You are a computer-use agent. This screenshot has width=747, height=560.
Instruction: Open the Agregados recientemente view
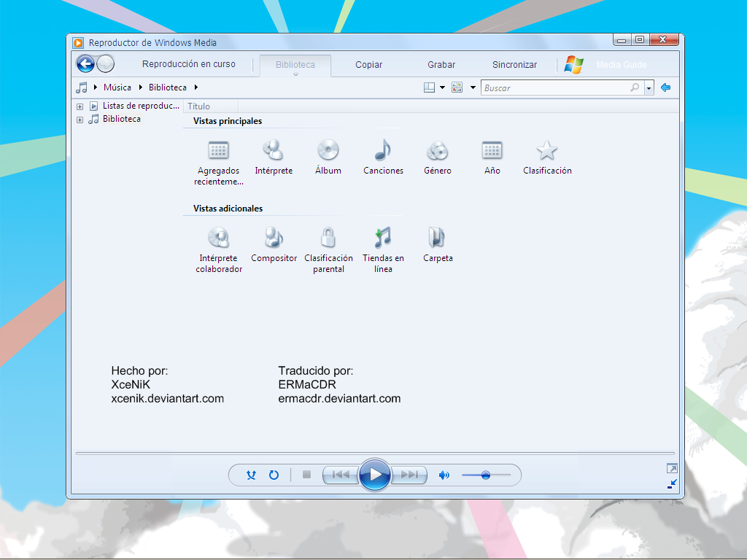pyautogui.click(x=218, y=163)
